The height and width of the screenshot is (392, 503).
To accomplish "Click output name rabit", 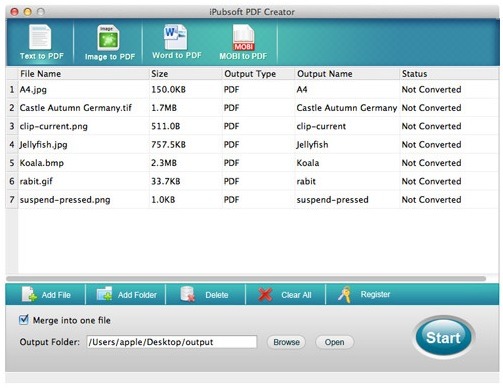I will pos(306,181).
